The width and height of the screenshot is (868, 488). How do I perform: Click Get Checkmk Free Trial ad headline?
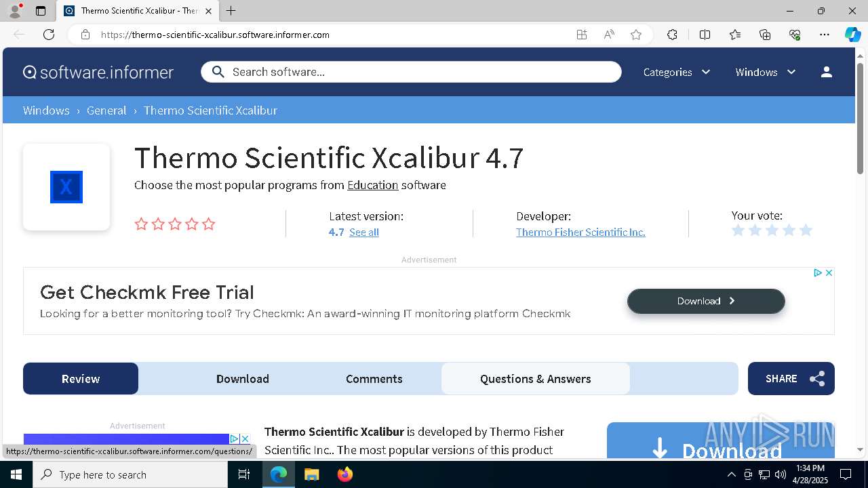coord(147,292)
